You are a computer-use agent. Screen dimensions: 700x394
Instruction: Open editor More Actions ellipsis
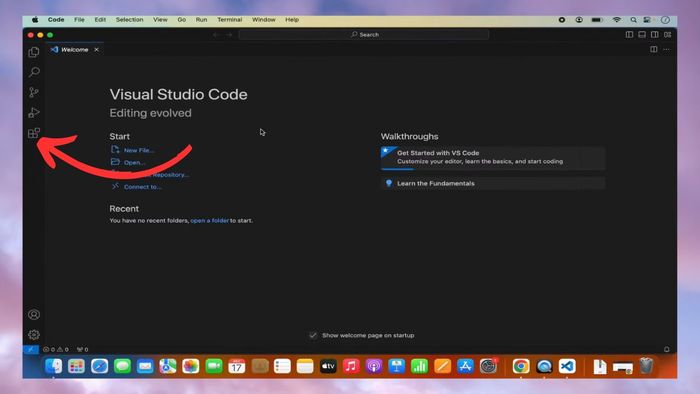(667, 50)
